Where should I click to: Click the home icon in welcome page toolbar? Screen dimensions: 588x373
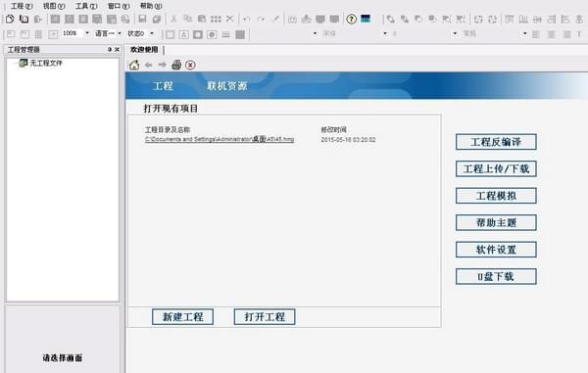pyautogui.click(x=134, y=65)
